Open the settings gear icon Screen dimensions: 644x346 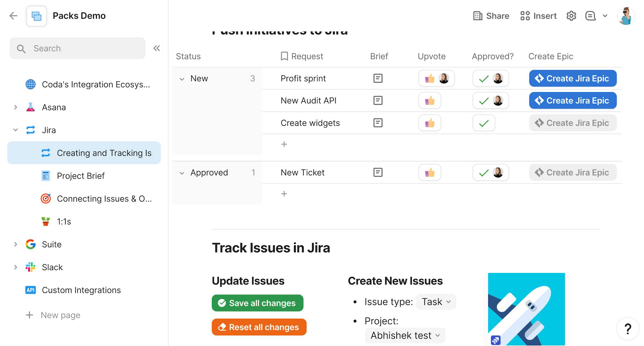click(571, 16)
